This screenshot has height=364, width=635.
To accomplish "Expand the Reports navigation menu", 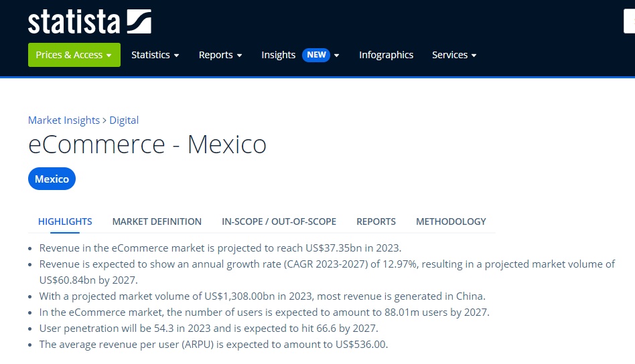I will pyautogui.click(x=220, y=55).
